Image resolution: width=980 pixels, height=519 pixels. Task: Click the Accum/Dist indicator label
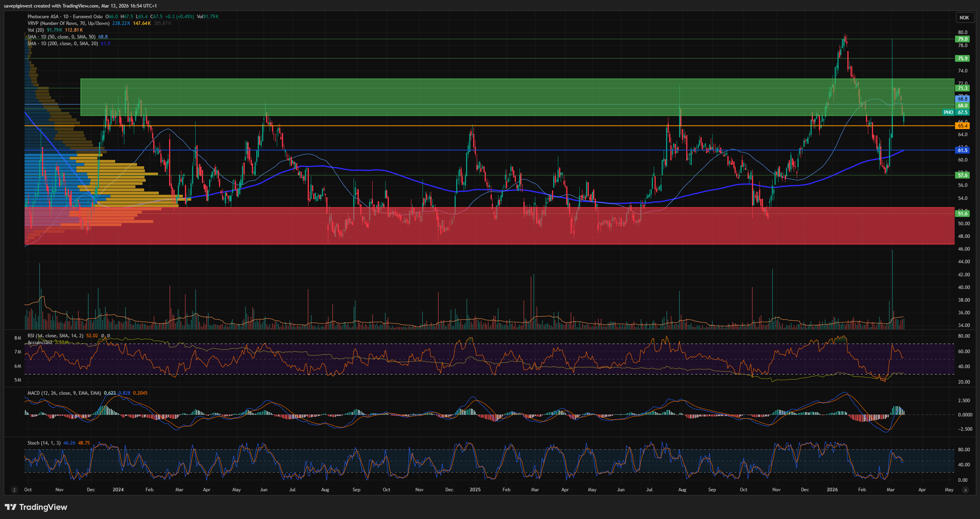[40, 342]
